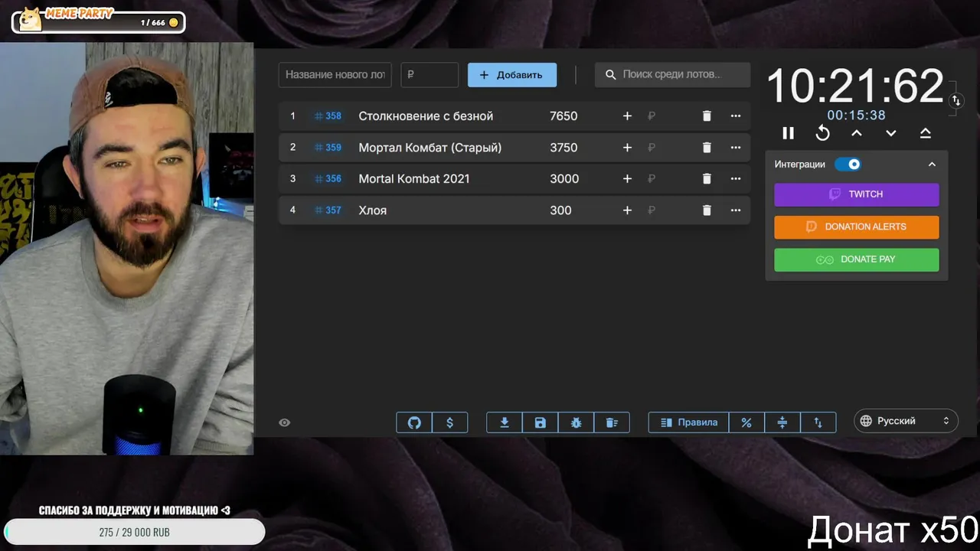Image resolution: width=980 pixels, height=551 pixels.
Task: Select lot name Хлоя
Action: 373,210
